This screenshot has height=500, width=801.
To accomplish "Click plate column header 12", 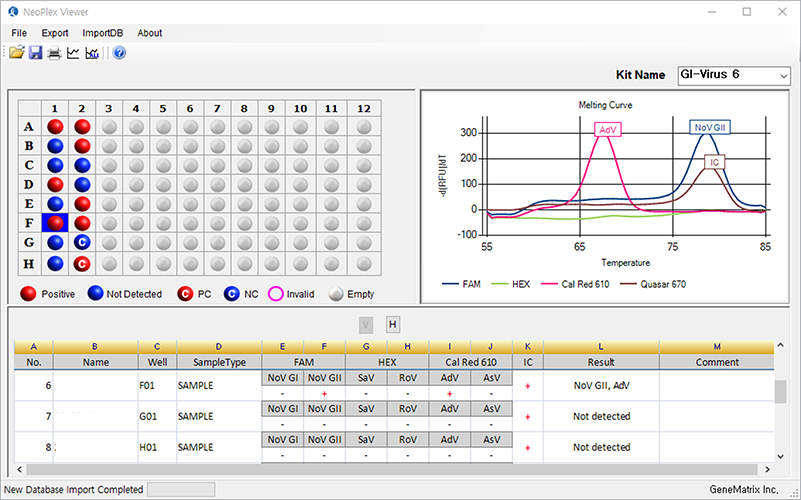I will point(364,108).
